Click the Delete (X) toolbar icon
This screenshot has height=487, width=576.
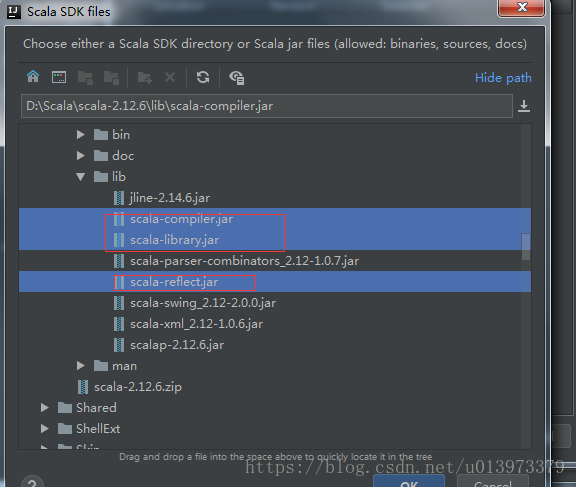170,77
